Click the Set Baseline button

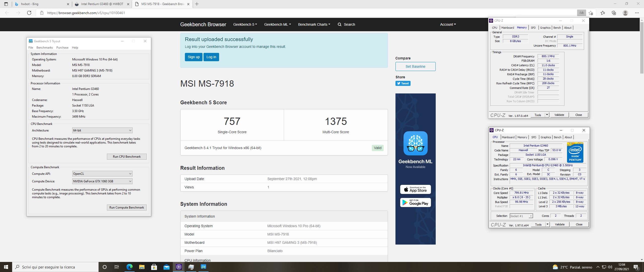click(415, 66)
